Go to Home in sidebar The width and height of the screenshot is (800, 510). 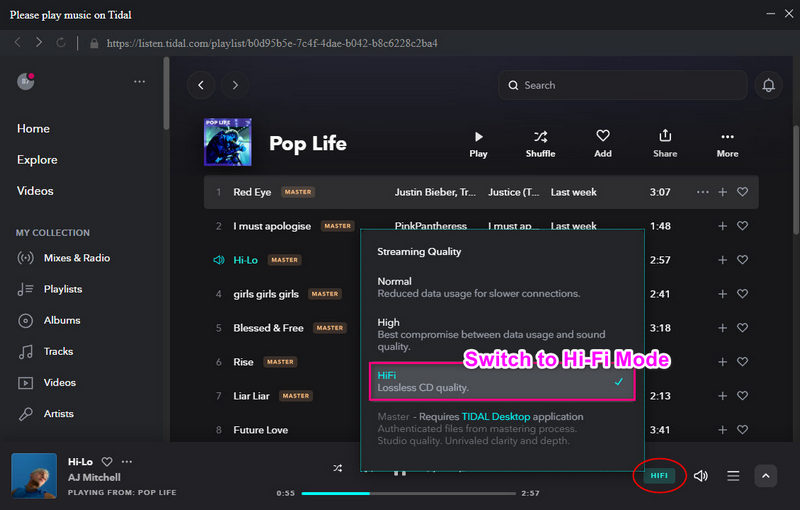(x=33, y=129)
